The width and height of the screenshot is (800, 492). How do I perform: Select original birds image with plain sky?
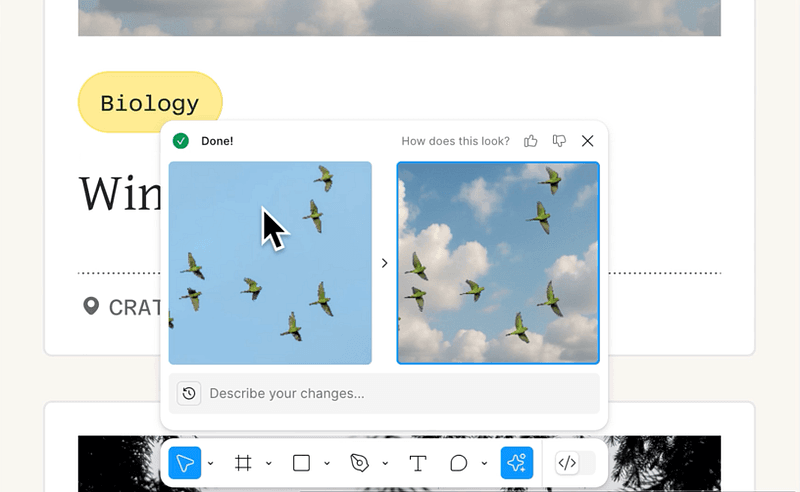[270, 263]
